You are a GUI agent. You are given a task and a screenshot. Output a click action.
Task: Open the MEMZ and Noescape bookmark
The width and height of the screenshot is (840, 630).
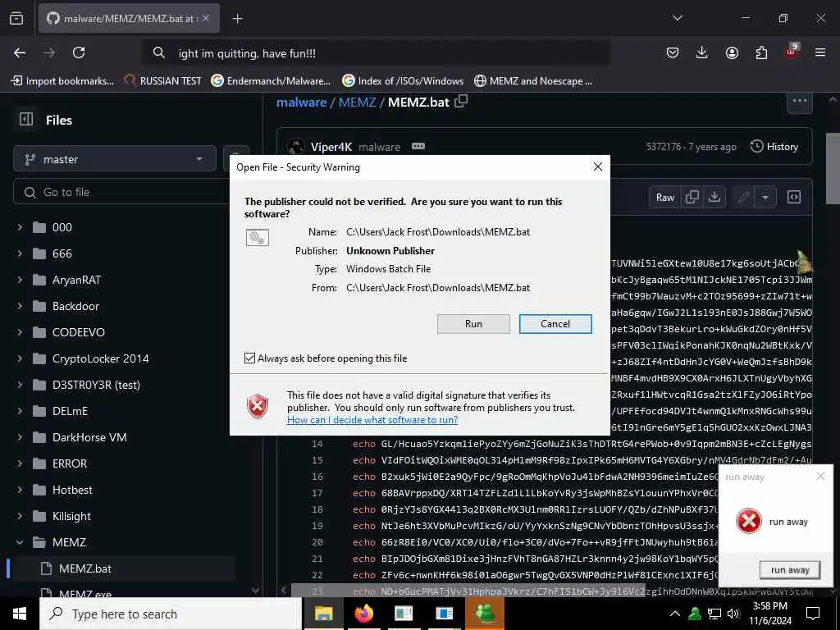pyautogui.click(x=533, y=81)
